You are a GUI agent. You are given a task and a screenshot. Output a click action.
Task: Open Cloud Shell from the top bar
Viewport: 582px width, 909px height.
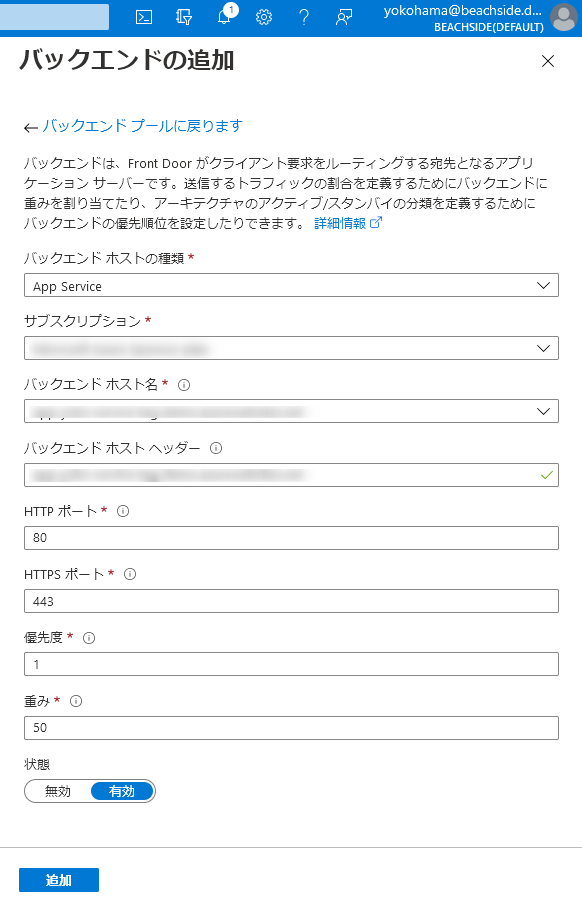(143, 17)
